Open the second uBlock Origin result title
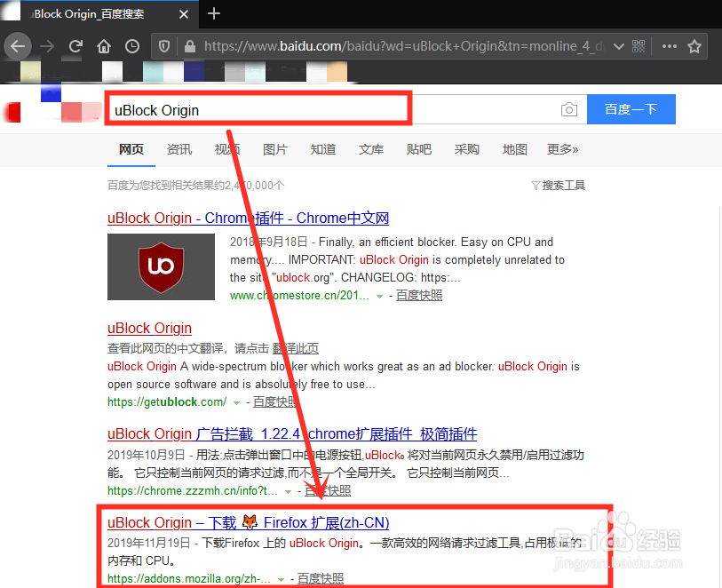This screenshot has width=722, height=588. [x=150, y=329]
